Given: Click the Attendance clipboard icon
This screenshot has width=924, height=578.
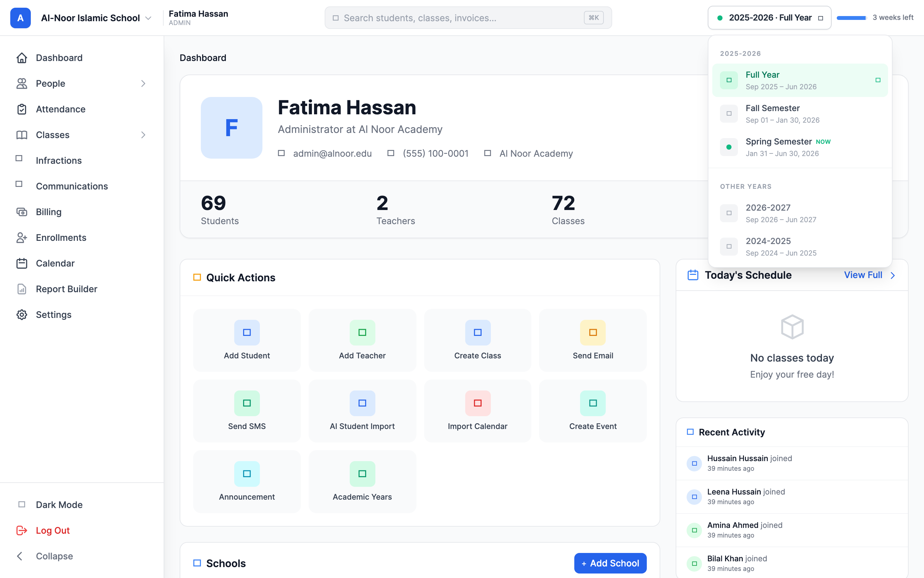Looking at the screenshot, I should 22,109.
